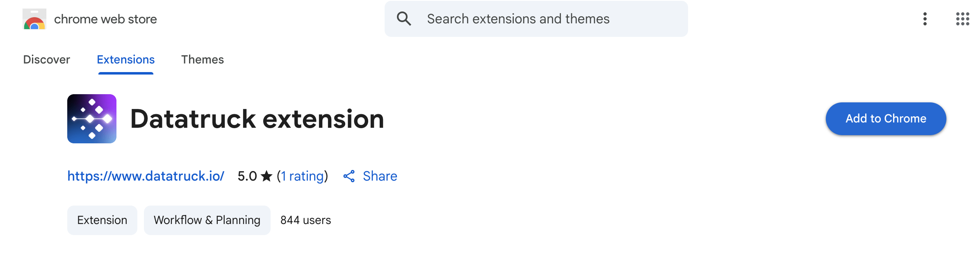The height and width of the screenshot is (258, 980).
Task: Open the search magnifier icon
Action: [x=405, y=18]
